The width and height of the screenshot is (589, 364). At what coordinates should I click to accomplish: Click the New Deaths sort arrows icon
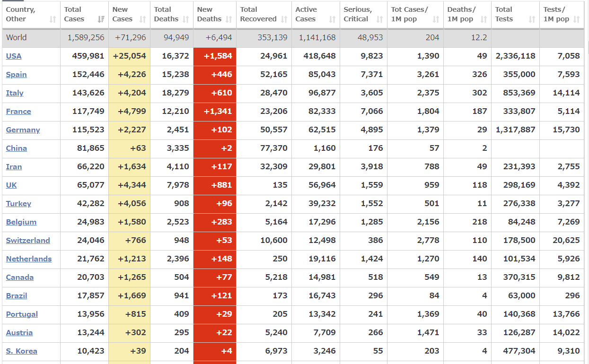click(229, 19)
